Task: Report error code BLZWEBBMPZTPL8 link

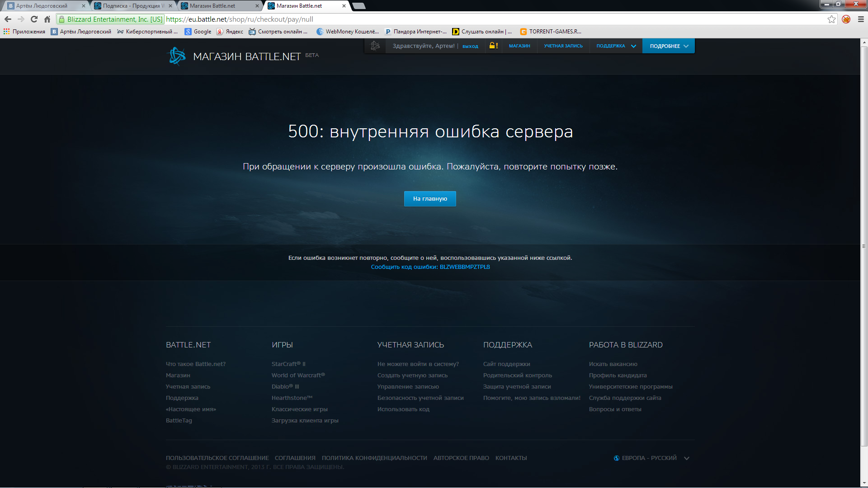Action: pos(430,267)
